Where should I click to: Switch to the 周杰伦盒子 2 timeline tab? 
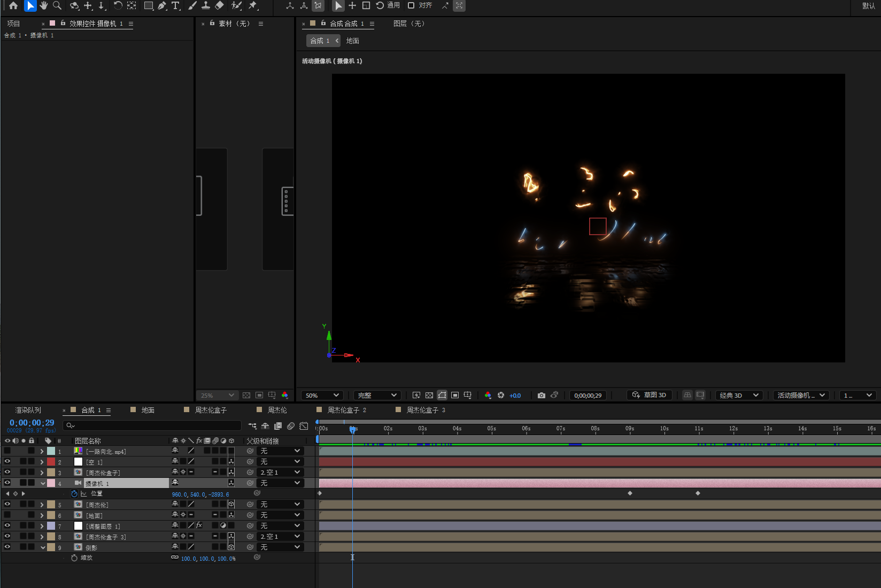click(346, 410)
